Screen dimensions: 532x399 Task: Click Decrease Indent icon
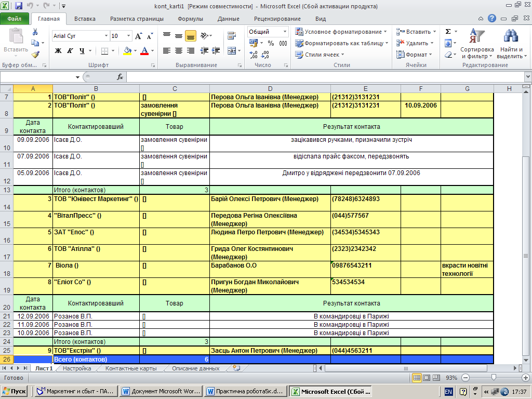(204, 51)
